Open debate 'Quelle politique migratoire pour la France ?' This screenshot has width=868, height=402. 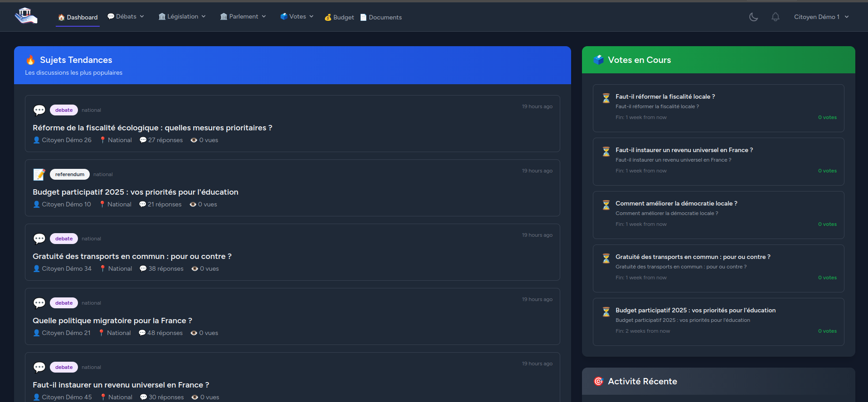(x=112, y=321)
